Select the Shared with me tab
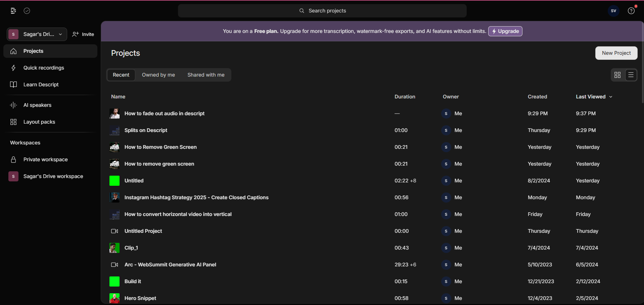 pyautogui.click(x=206, y=75)
